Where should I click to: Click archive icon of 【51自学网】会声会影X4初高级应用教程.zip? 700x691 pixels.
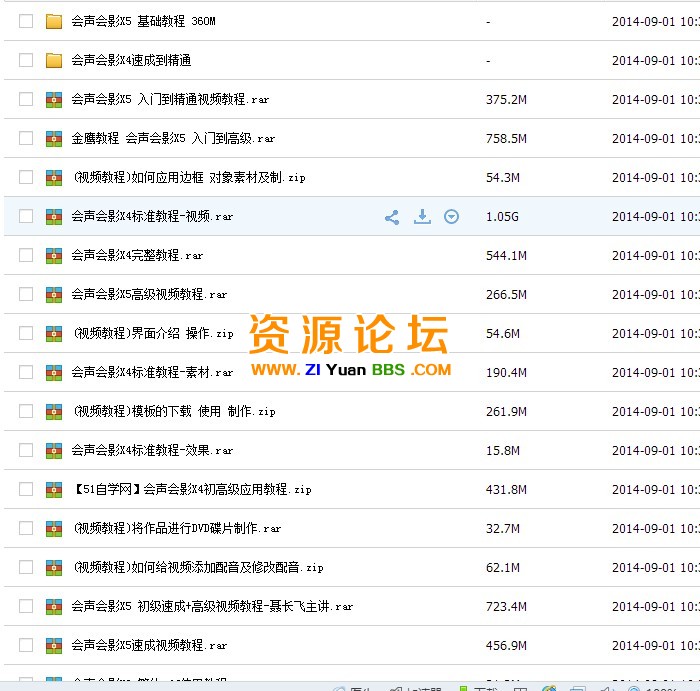[54, 489]
